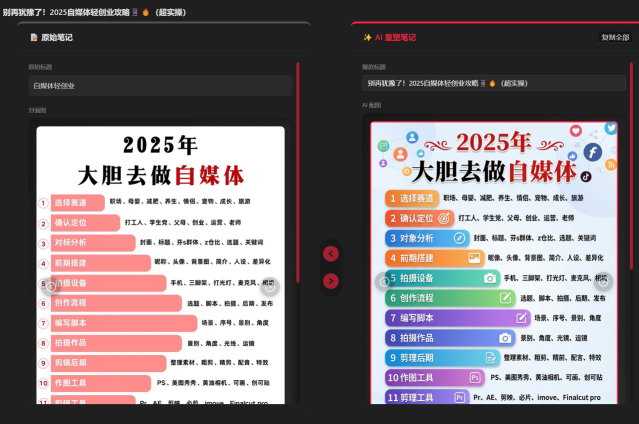Click the 原始笔记 header text
Viewport: 639px width, 424px height.
(57, 38)
